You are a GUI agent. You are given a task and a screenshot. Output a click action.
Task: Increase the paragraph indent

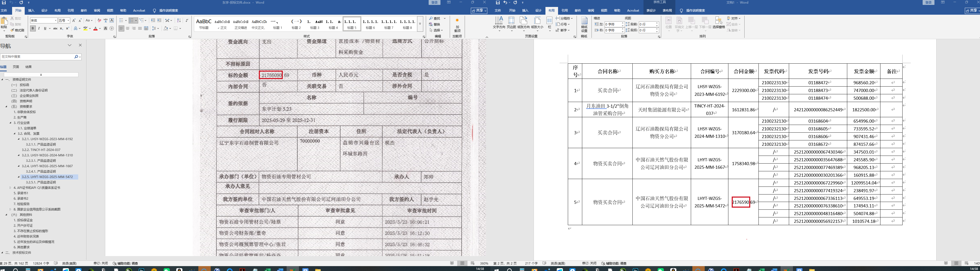click(x=159, y=21)
